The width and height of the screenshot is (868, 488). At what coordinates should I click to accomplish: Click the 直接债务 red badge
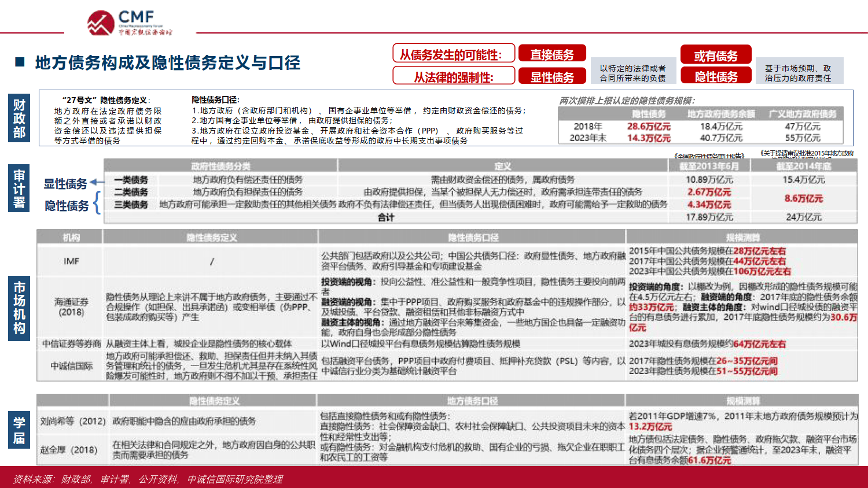[x=553, y=54]
